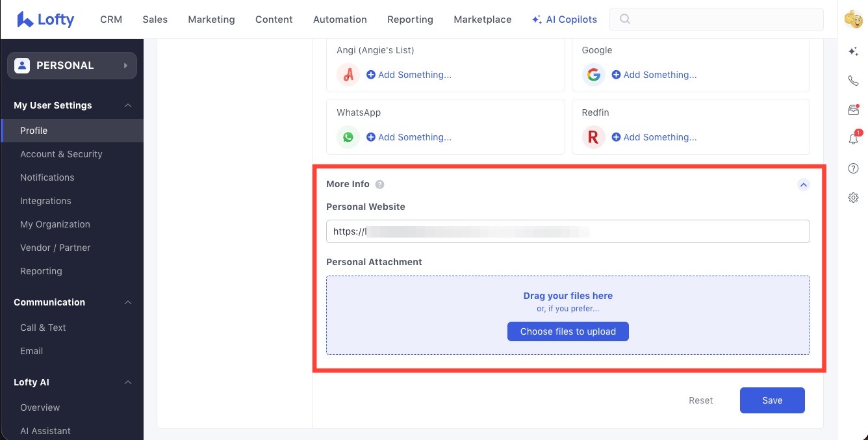Add Something for Redfin
Viewport: 868px width, 440px height.
click(x=654, y=137)
